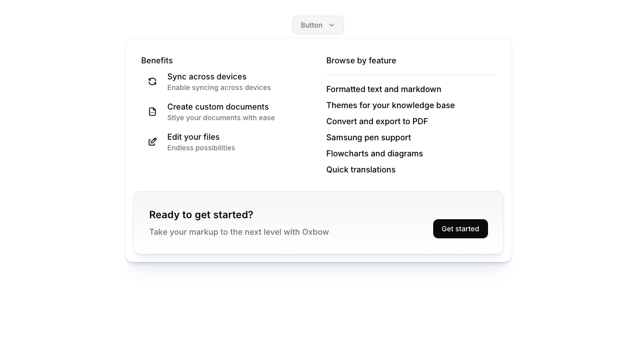Open Sync across devices item
The height and width of the screenshot is (362, 644).
pos(207,77)
